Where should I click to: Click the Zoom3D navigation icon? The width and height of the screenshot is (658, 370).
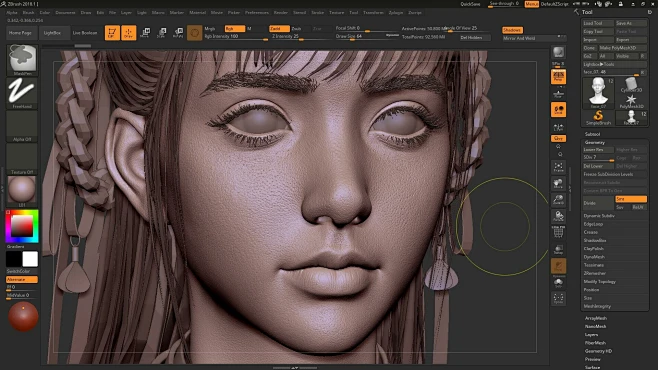[x=559, y=200]
